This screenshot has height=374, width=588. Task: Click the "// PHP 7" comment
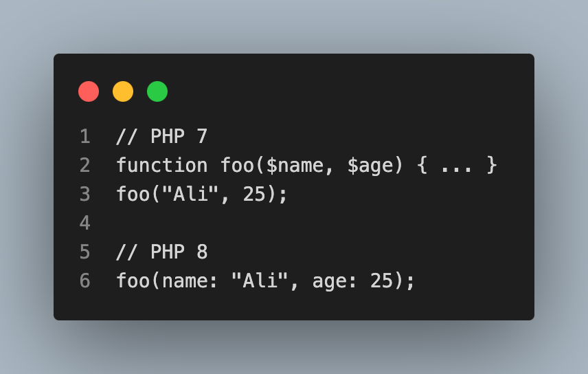[162, 137]
